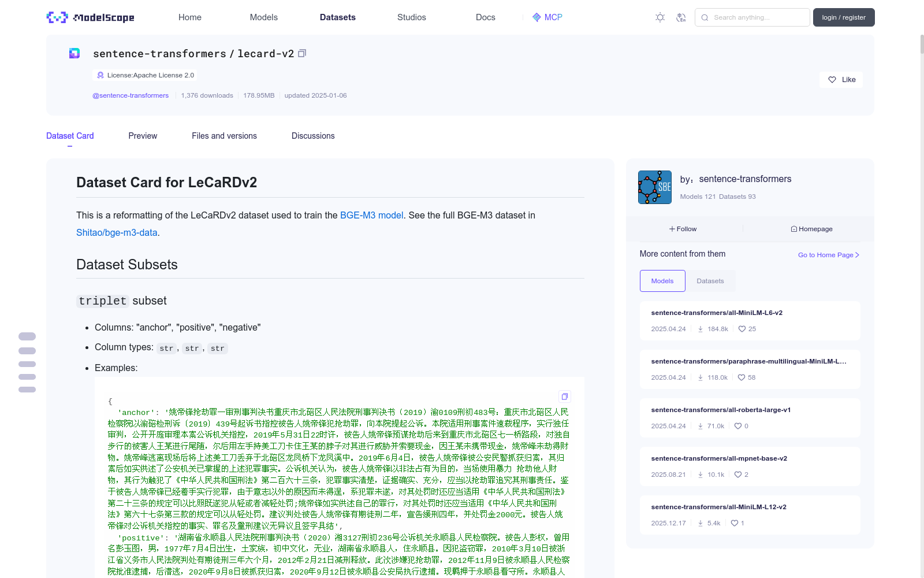Open the Files and versions tab
The width and height of the screenshot is (924, 578).
pyautogui.click(x=224, y=136)
